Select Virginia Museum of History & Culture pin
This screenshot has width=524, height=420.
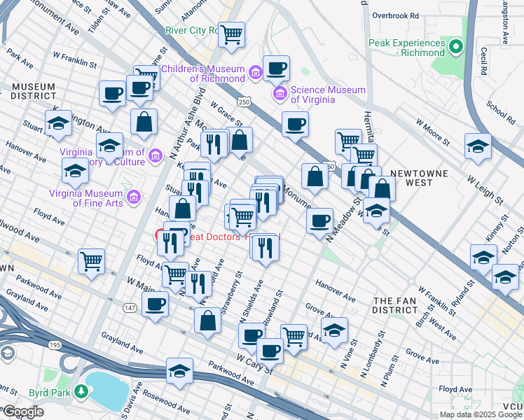[x=156, y=156]
